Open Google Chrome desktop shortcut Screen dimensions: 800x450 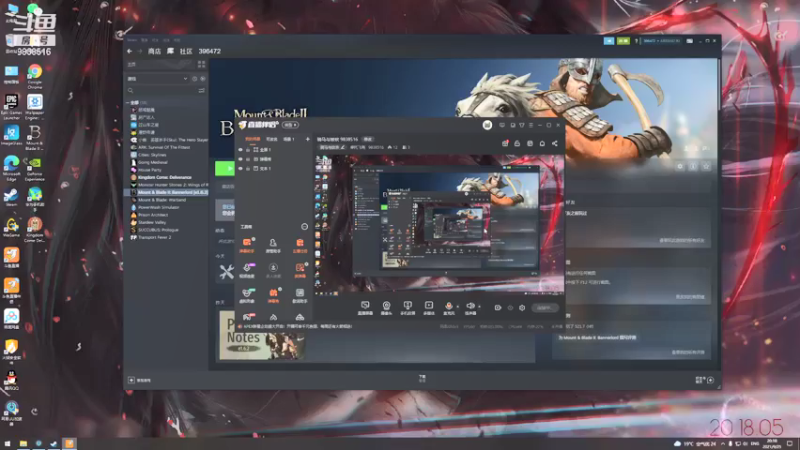pyautogui.click(x=35, y=76)
